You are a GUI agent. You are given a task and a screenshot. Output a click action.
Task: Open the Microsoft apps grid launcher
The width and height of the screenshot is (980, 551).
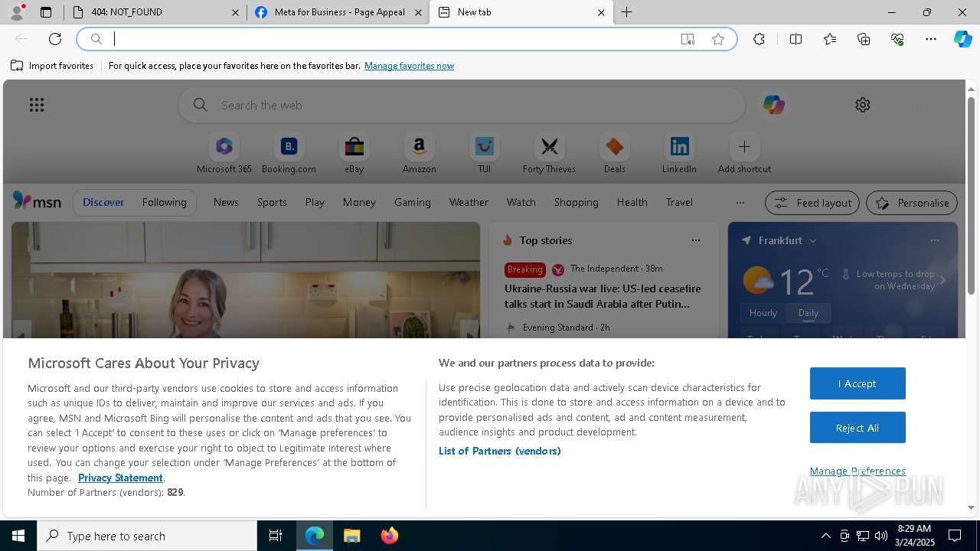coord(37,105)
